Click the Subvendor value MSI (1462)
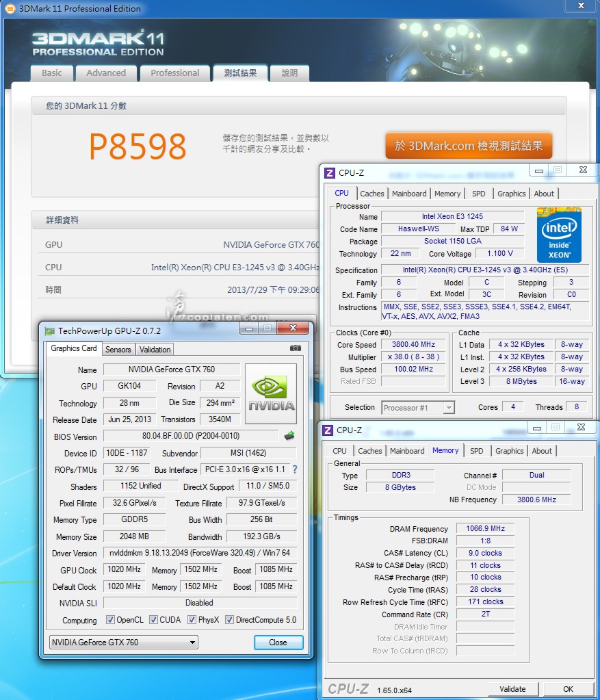Image resolution: width=600 pixels, height=700 pixels. coord(248,453)
